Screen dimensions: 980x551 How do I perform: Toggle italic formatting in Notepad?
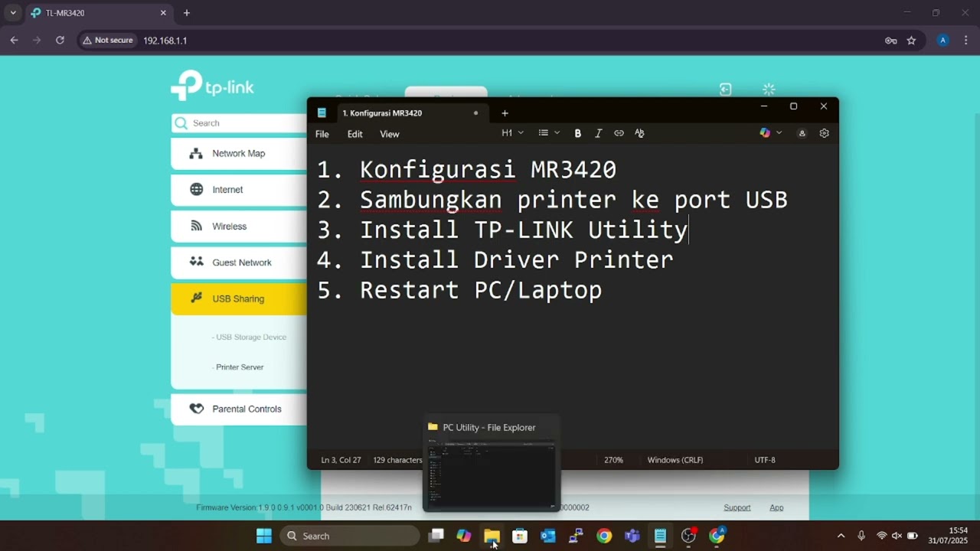[x=599, y=133]
